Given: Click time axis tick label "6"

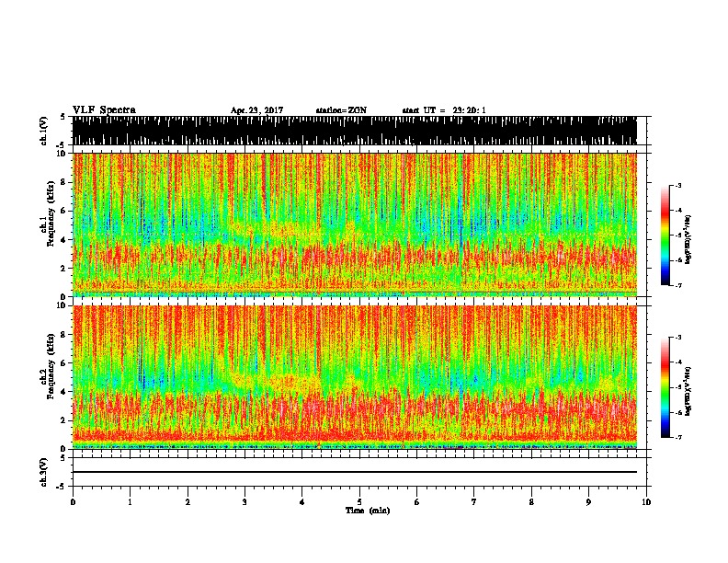Looking at the screenshot, I should tap(417, 502).
